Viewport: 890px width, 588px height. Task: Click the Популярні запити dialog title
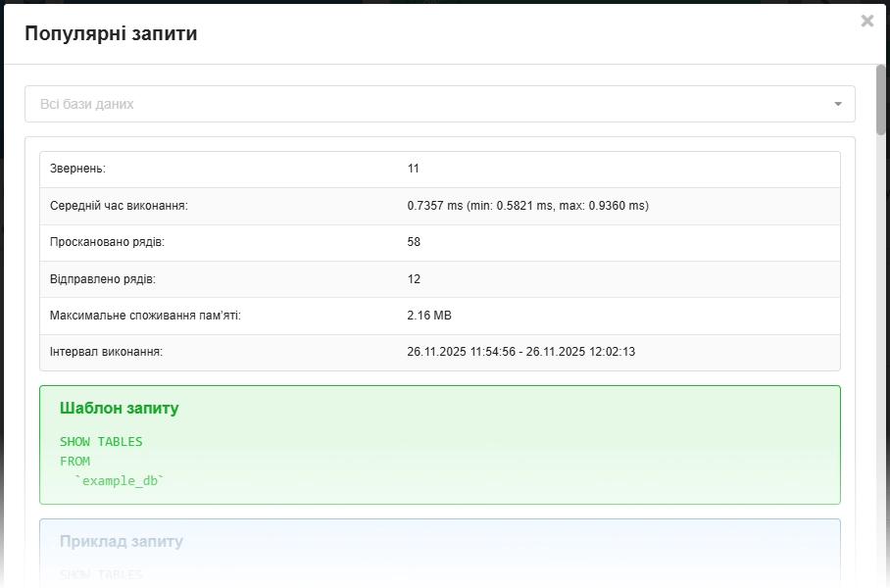click(112, 33)
